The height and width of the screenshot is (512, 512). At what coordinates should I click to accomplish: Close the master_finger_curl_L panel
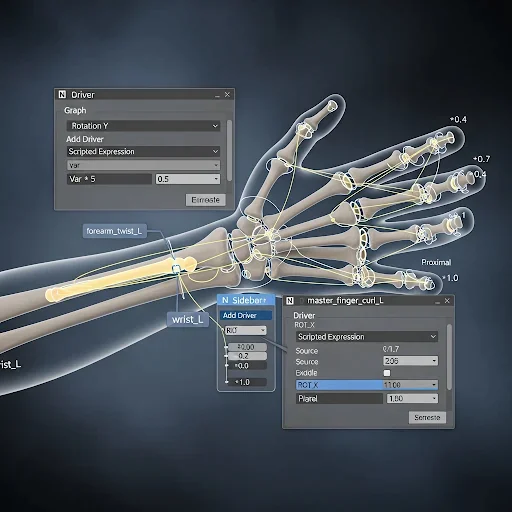pyautogui.click(x=447, y=301)
